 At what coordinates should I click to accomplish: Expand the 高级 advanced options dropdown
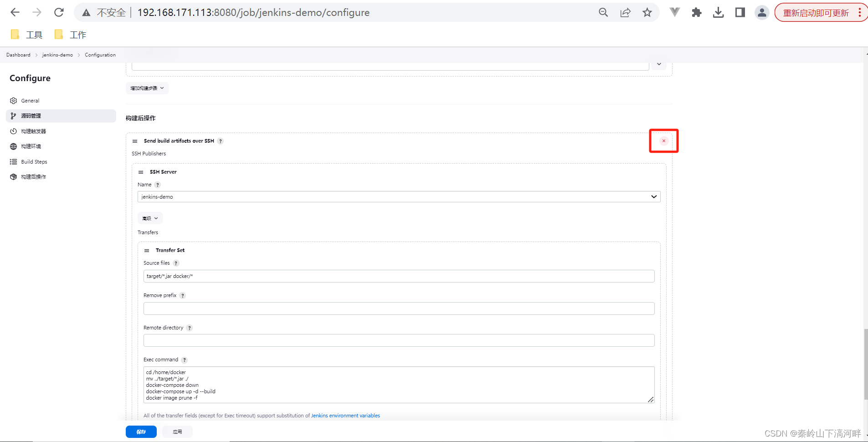(150, 218)
